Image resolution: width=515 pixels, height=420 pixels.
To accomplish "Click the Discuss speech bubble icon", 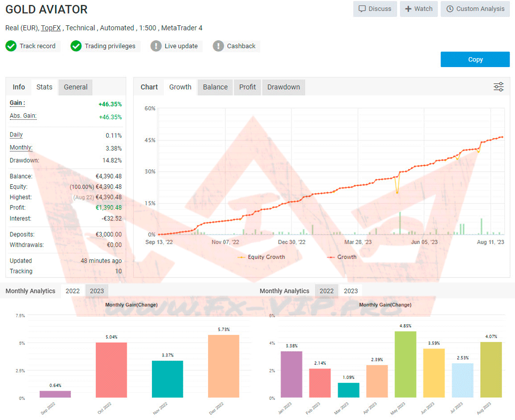I will click(x=362, y=9).
